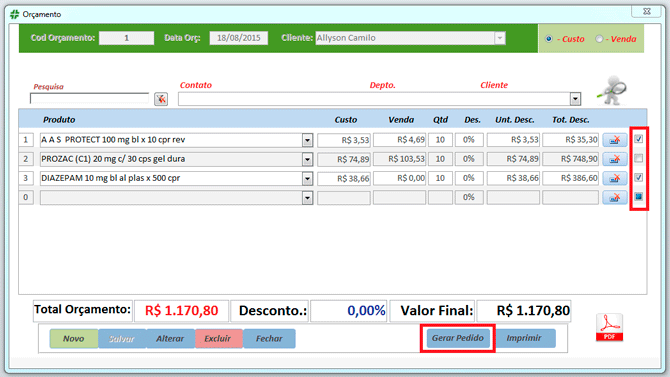Click the Produto column header
This screenshot has width=670, height=377.
click(x=59, y=120)
